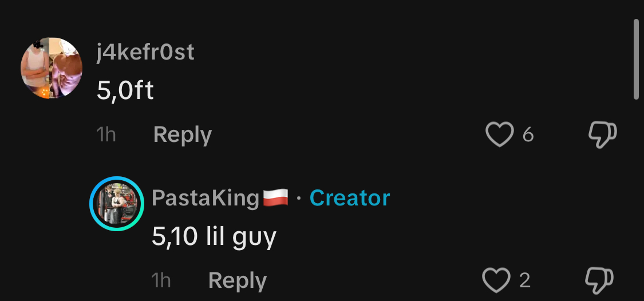Click the Poland flag emoji beside PastaKing
Image resolution: width=644 pixels, height=301 pixels.
click(x=275, y=198)
